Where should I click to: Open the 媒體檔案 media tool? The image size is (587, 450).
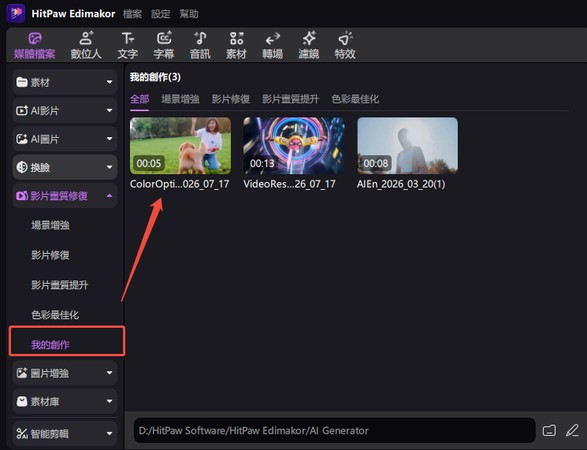[x=34, y=46]
